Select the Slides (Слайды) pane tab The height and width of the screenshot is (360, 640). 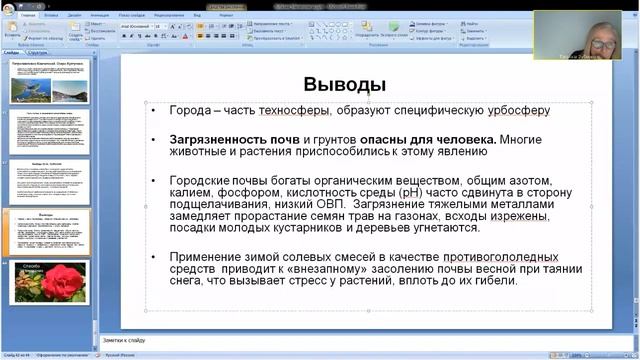pyautogui.click(x=11, y=52)
